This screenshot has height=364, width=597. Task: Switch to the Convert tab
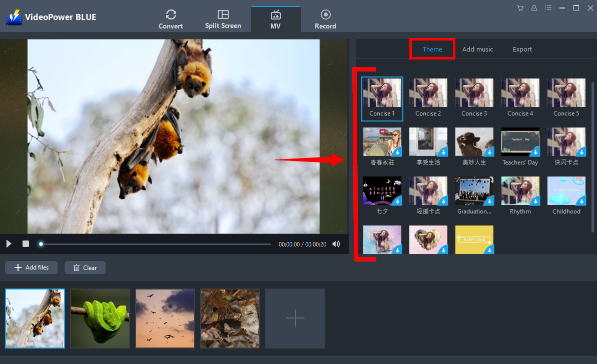coord(171,19)
